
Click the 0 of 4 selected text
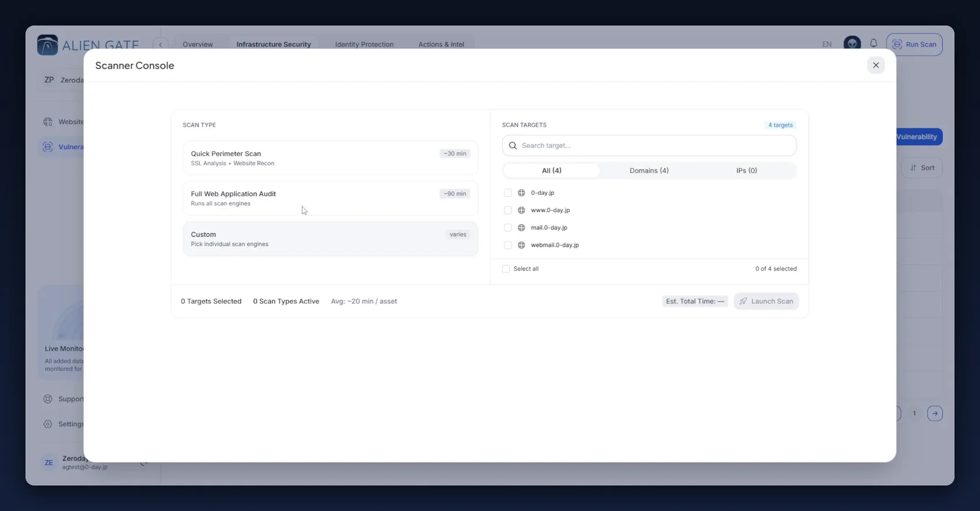(x=776, y=269)
